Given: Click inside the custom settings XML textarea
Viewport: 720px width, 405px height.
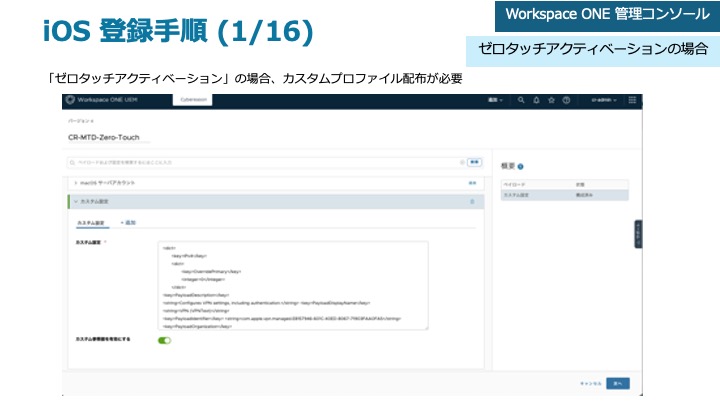Looking at the screenshot, I should [293, 285].
